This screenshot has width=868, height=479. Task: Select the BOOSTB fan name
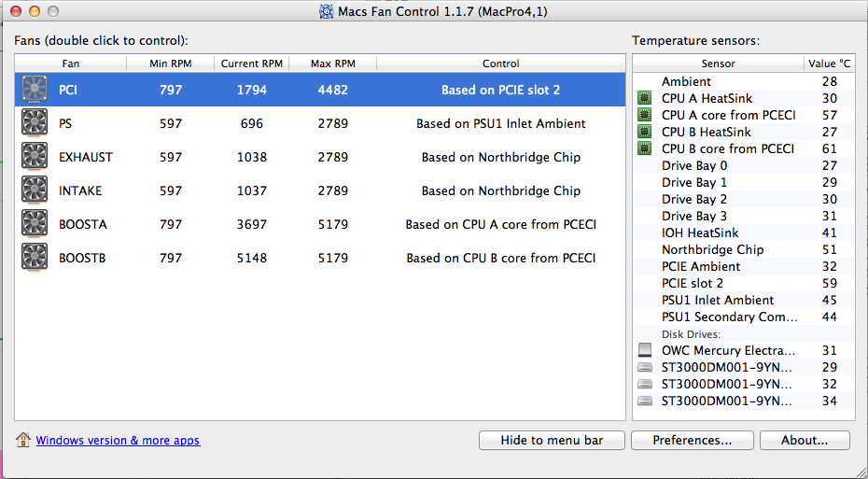tap(82, 258)
